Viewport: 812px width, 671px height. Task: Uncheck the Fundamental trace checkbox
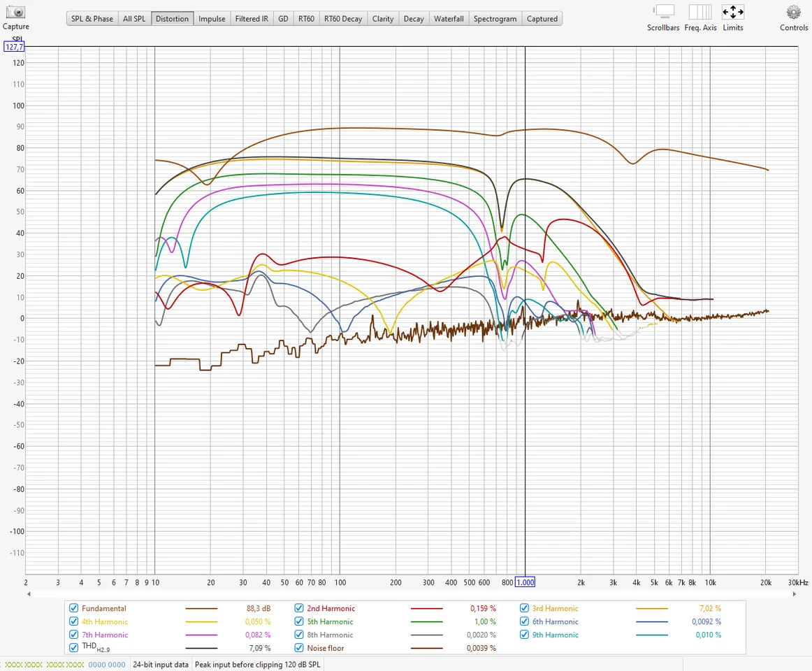tap(74, 609)
